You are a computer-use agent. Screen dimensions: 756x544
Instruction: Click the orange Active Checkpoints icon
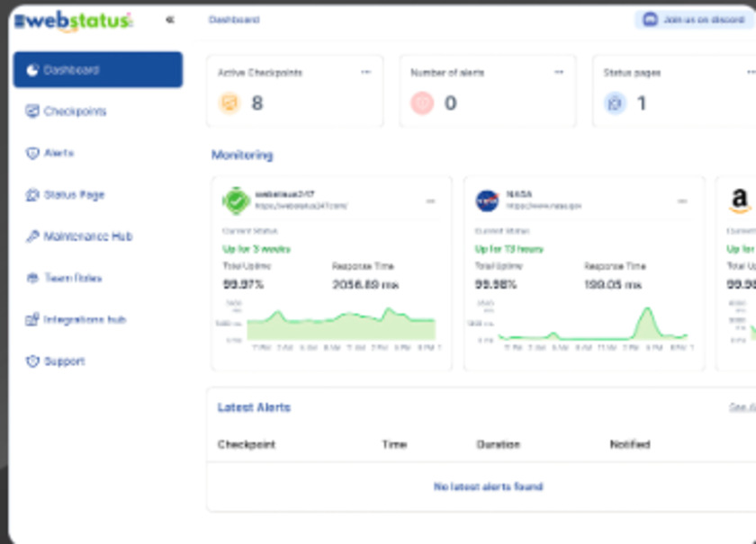229,103
